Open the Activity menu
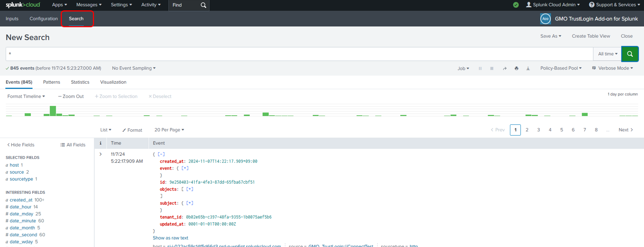 click(151, 5)
